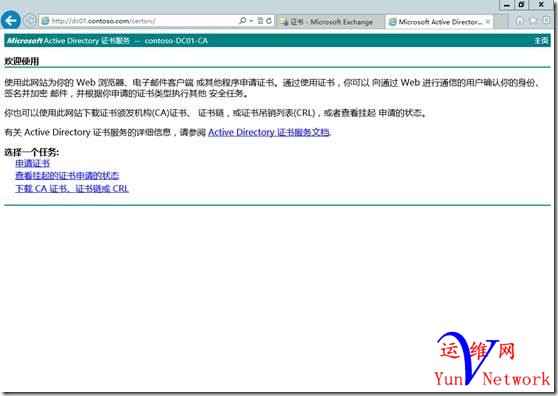The image size is (558, 396).
Task: Switch to the Microsoft Exchange tab
Action: tap(330, 22)
